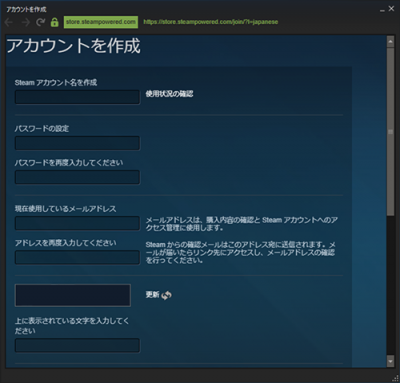Click the captcha image box
This screenshot has width=400, height=383.
pyautogui.click(x=73, y=295)
